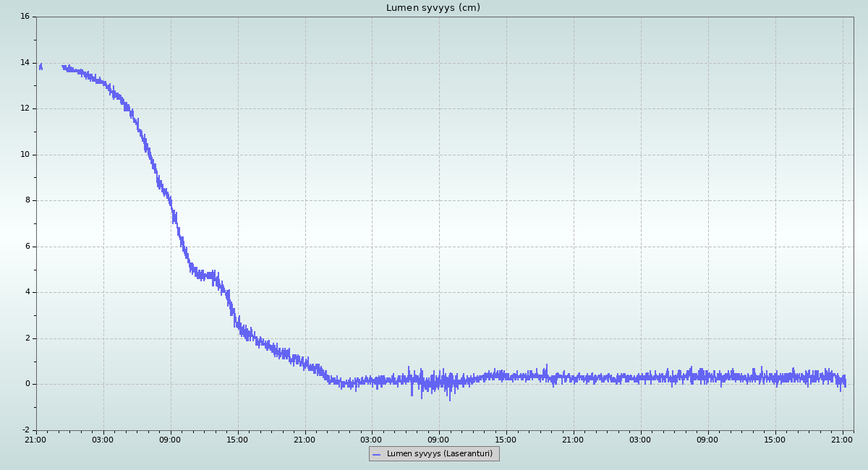Click the leftmost 21:00 x-axis label
868x470 pixels.
point(35,440)
